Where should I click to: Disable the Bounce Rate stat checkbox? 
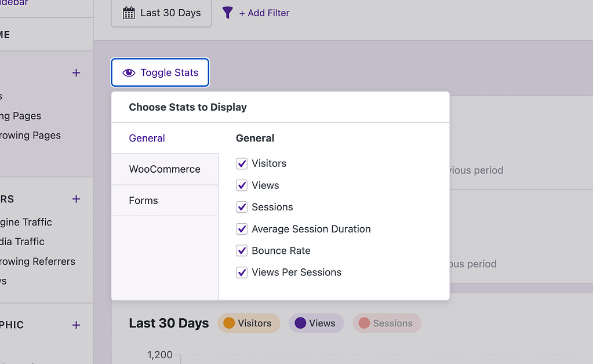pyautogui.click(x=242, y=251)
